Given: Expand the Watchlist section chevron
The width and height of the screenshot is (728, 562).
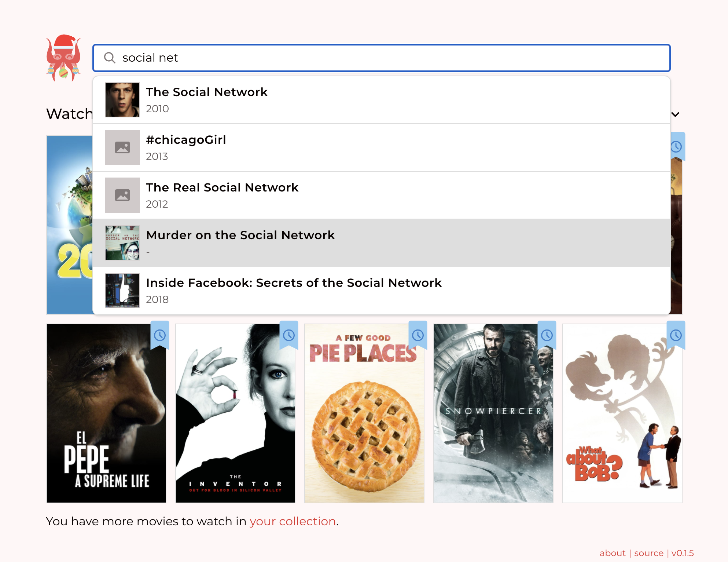Looking at the screenshot, I should (675, 114).
